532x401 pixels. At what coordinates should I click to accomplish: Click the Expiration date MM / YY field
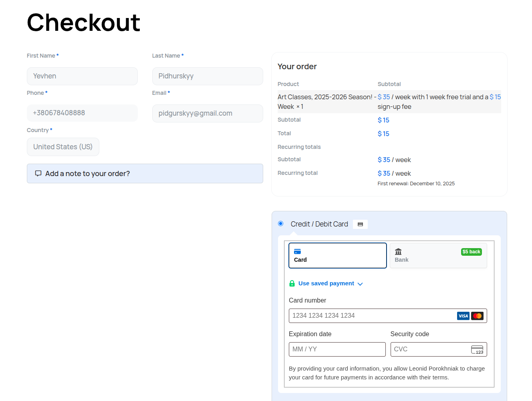(x=337, y=349)
